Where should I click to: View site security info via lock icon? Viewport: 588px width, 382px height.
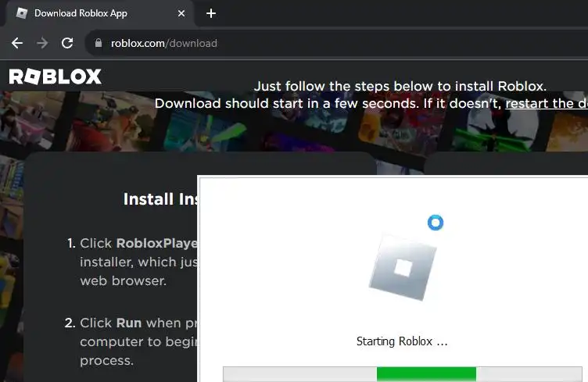pyautogui.click(x=99, y=43)
